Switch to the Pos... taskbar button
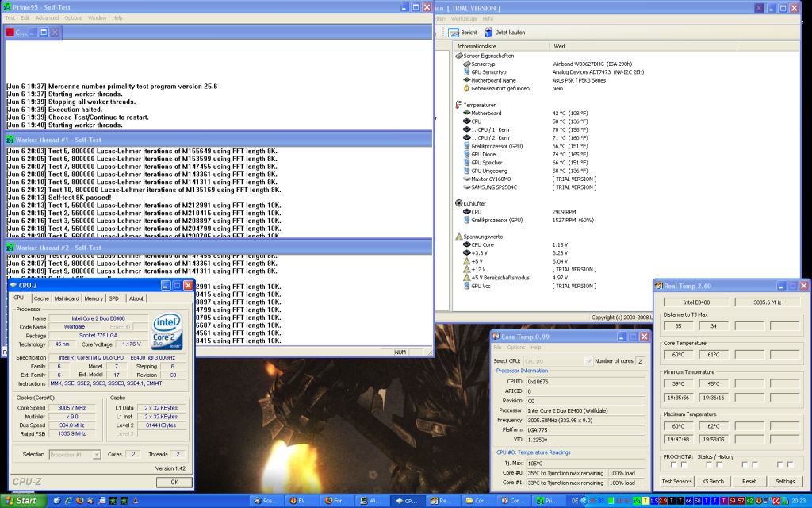 point(265,501)
